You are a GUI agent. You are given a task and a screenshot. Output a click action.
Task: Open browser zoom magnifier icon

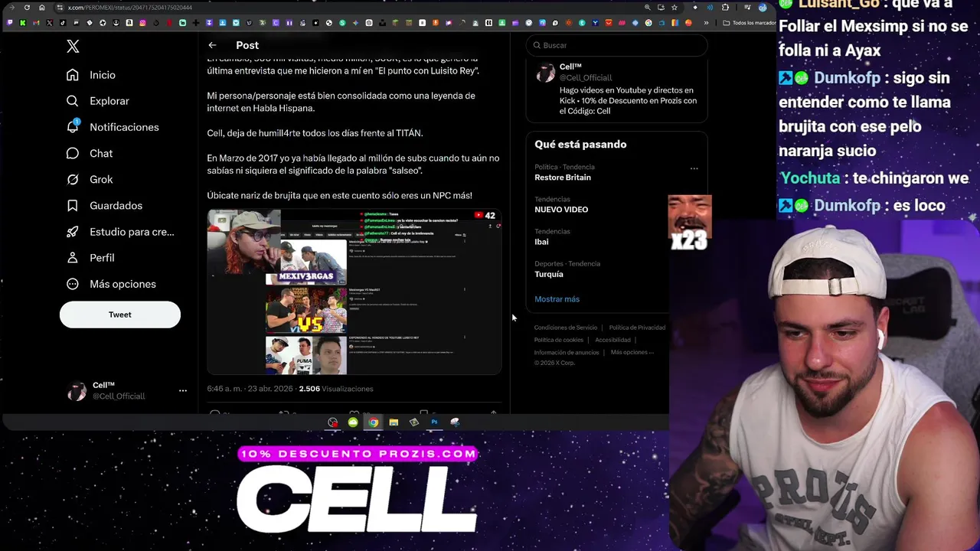click(648, 8)
